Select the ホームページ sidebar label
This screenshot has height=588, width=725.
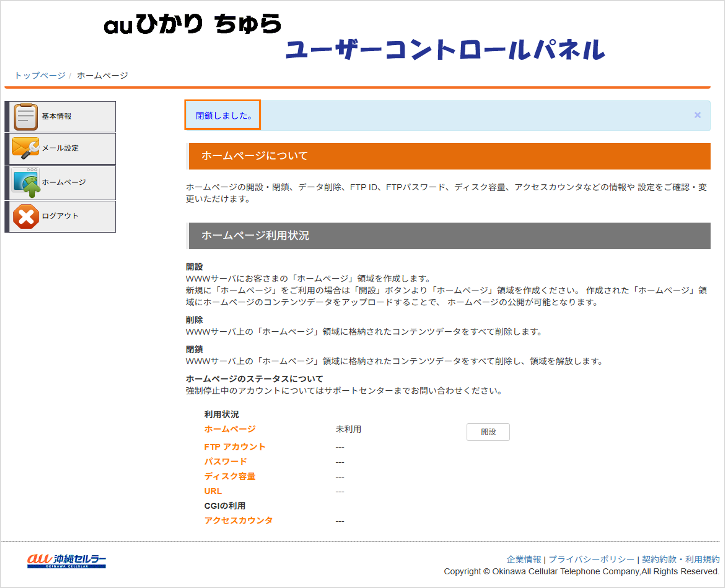(64, 182)
